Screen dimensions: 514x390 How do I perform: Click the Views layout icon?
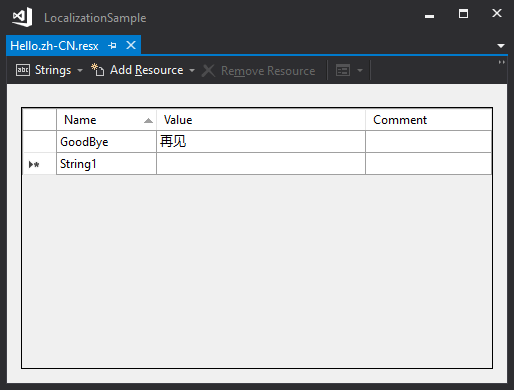click(343, 70)
